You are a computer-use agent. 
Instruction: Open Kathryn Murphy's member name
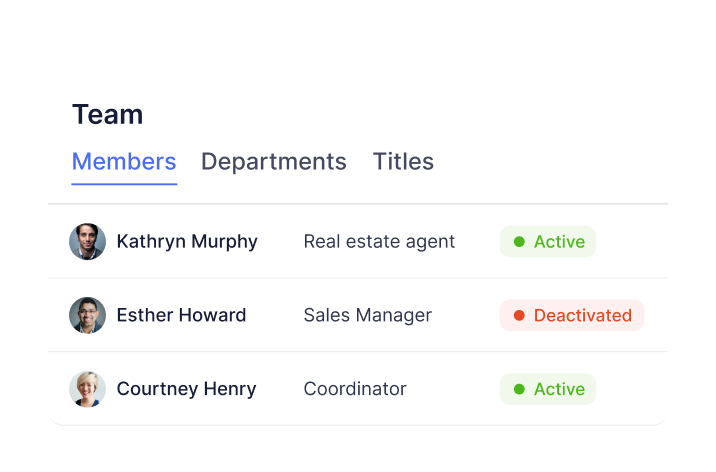(187, 241)
